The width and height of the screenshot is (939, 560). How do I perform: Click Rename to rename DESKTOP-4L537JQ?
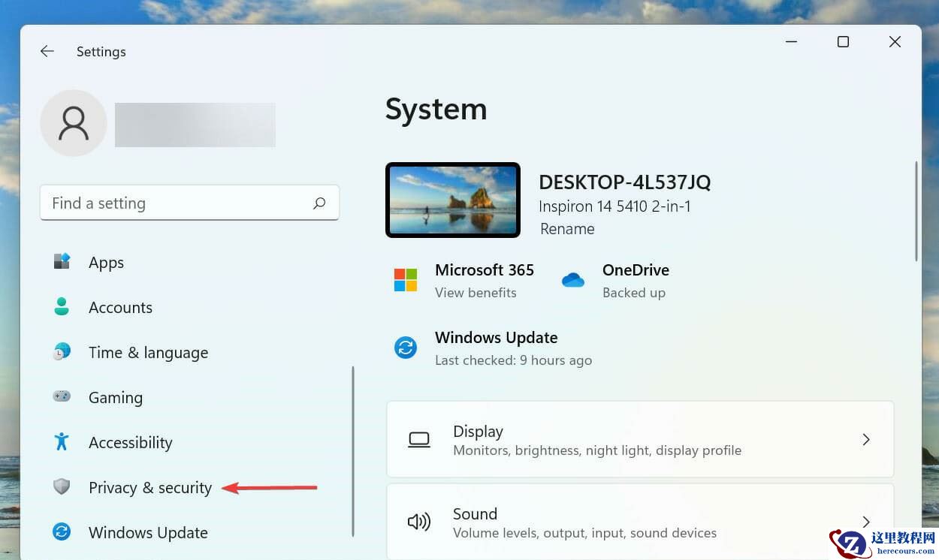[x=567, y=229]
